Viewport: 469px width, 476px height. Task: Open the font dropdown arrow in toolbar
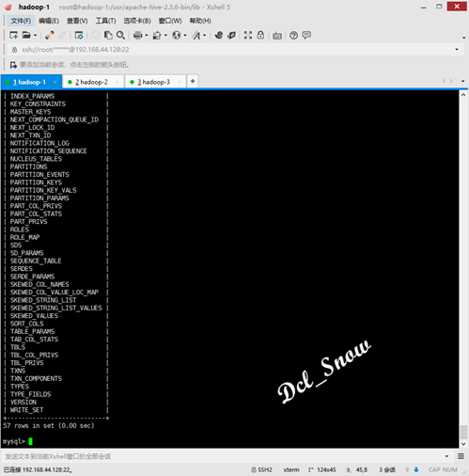(x=205, y=35)
